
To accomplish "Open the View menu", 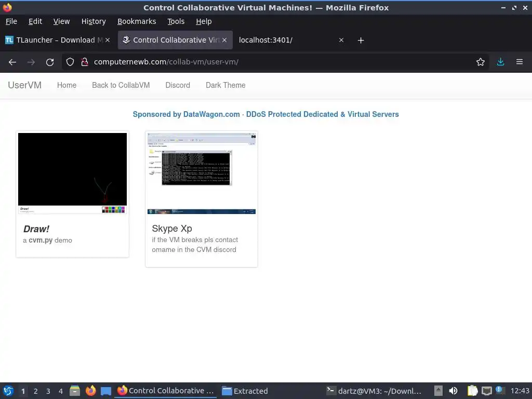I will coord(61,21).
